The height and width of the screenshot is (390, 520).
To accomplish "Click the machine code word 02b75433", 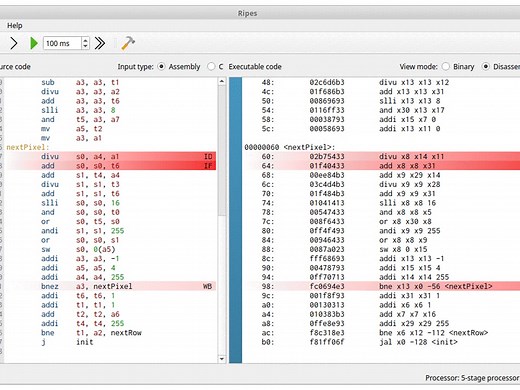I will pos(327,157).
